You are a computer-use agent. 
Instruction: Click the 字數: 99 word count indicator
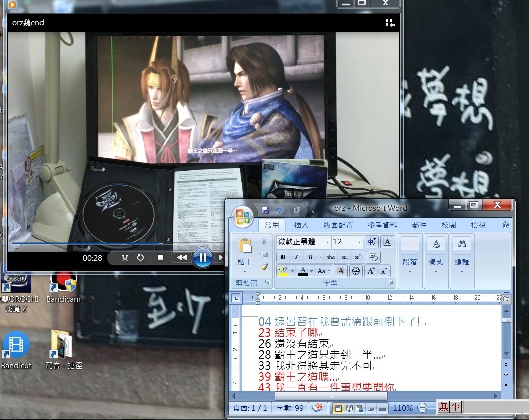289,408
